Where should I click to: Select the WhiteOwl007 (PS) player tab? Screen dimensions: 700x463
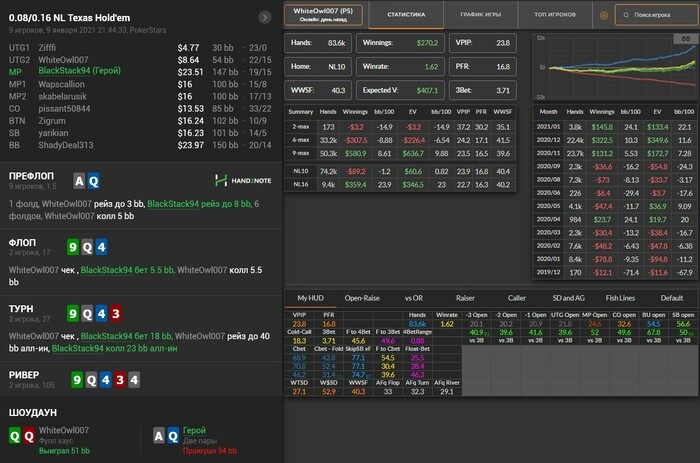point(323,15)
